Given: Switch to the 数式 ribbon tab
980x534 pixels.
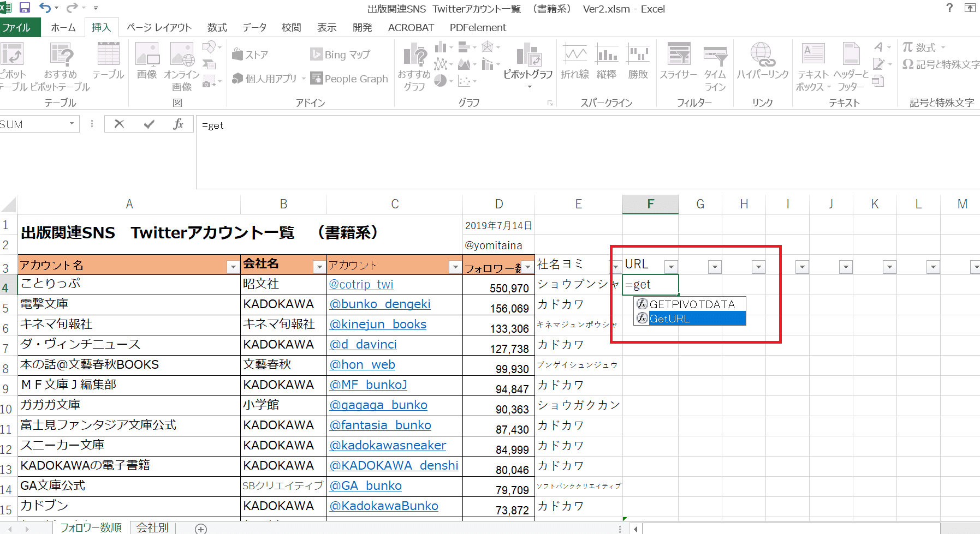Looking at the screenshot, I should click(217, 27).
